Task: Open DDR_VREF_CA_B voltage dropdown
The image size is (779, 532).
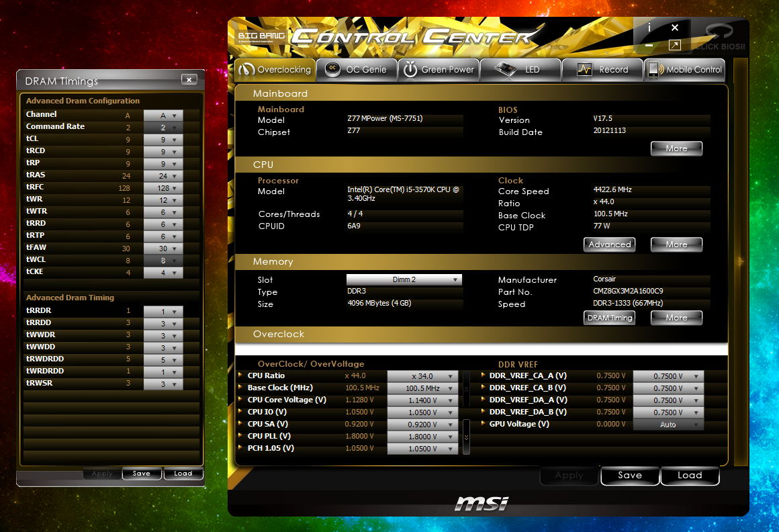Action: (668, 388)
